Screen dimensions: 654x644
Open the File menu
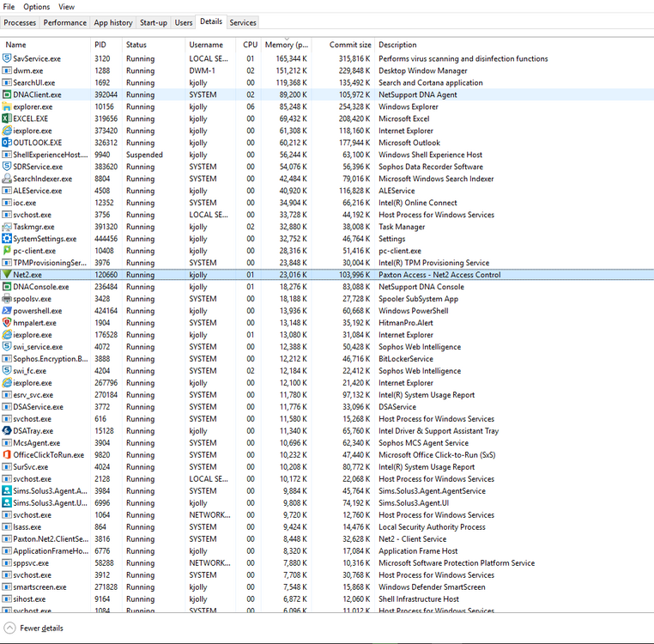click(9, 7)
